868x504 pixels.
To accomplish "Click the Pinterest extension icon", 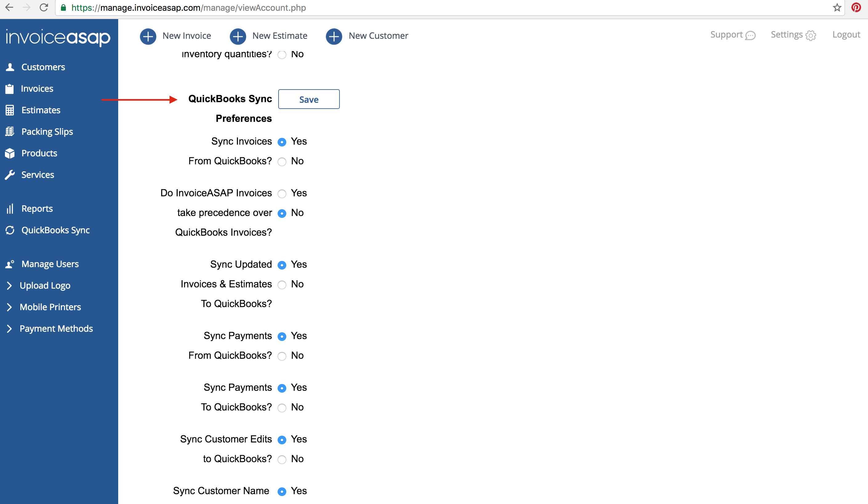I will 856,7.
